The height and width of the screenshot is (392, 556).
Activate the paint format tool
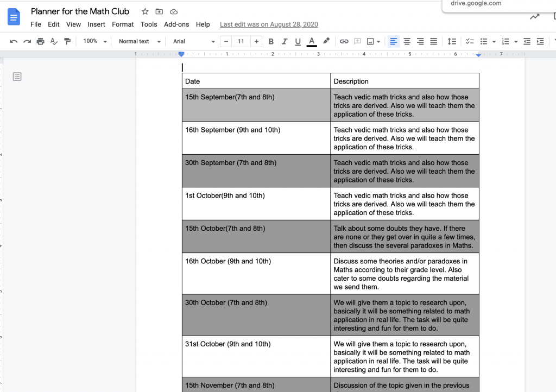67,41
